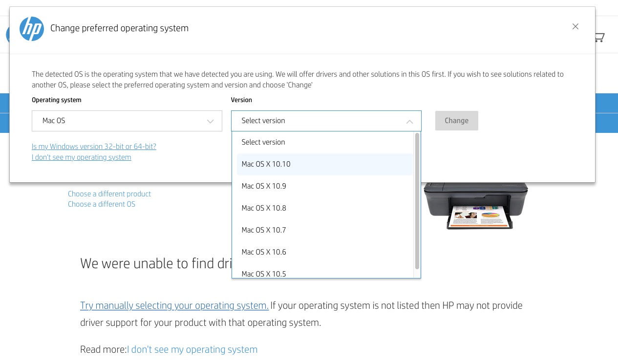Click 'Choose a different OS' link

(x=102, y=204)
